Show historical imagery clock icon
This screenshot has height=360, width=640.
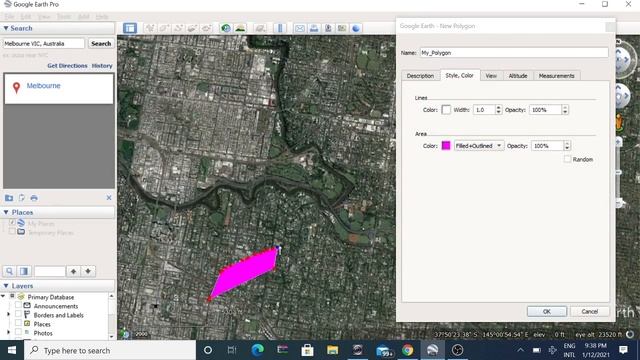(226, 28)
